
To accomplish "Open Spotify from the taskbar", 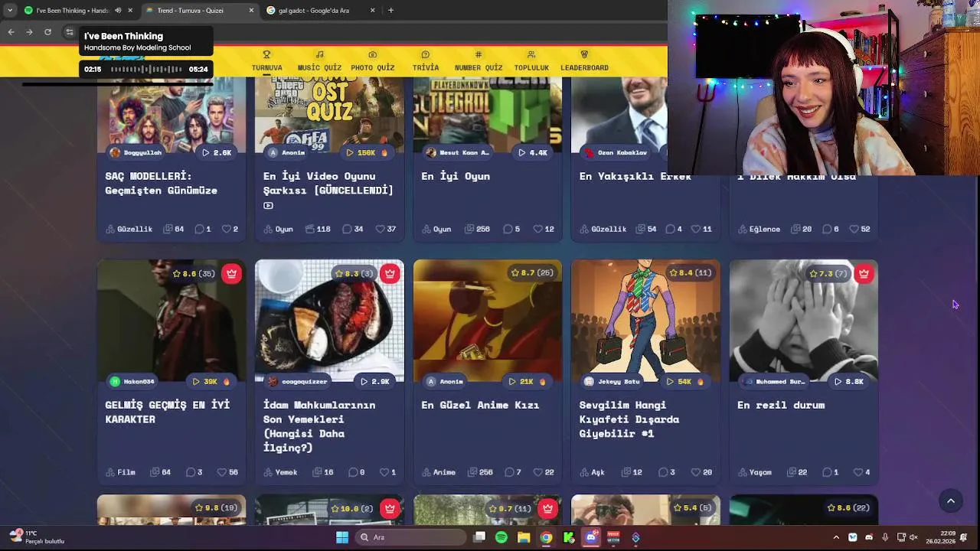I will (501, 537).
